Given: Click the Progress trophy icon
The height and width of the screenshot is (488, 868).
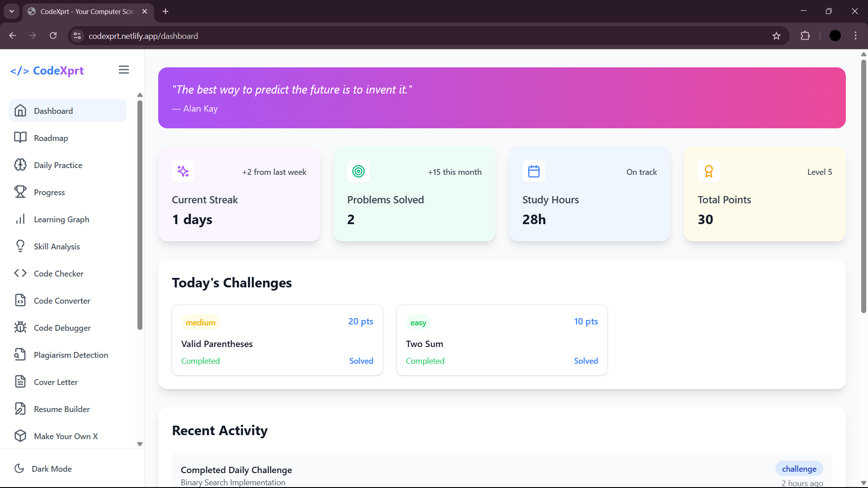Looking at the screenshot, I should [20, 192].
